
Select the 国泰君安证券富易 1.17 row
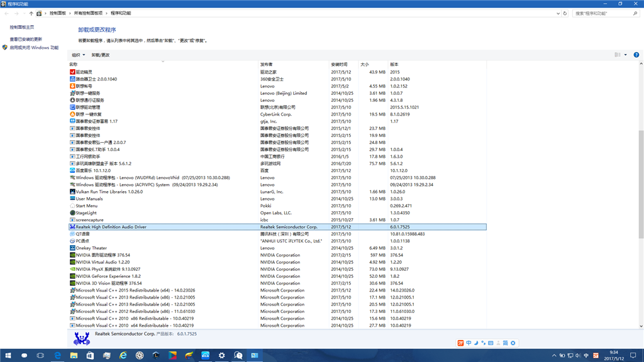(x=277, y=121)
